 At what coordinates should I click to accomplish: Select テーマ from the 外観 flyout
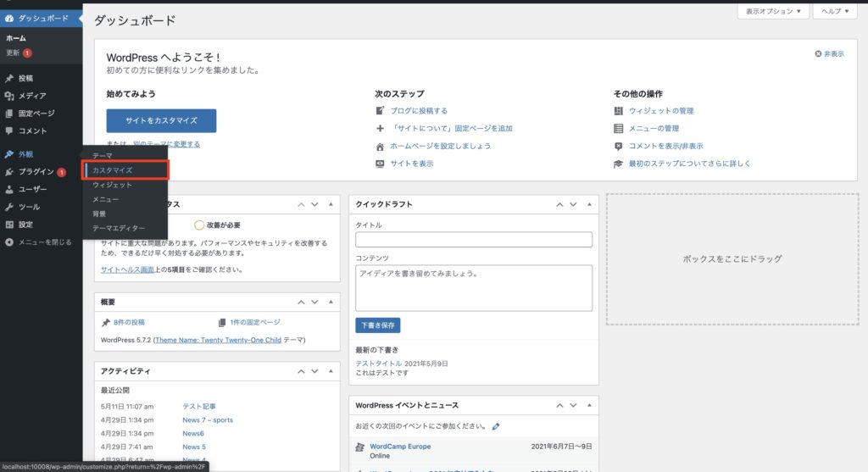[x=103, y=156]
